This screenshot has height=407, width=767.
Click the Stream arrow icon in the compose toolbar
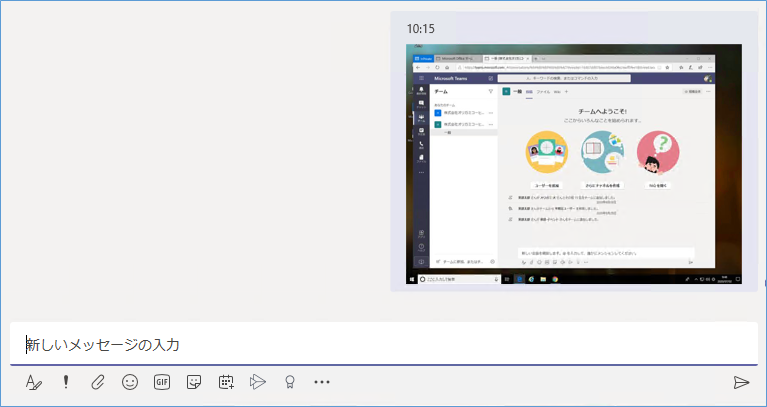(x=258, y=381)
